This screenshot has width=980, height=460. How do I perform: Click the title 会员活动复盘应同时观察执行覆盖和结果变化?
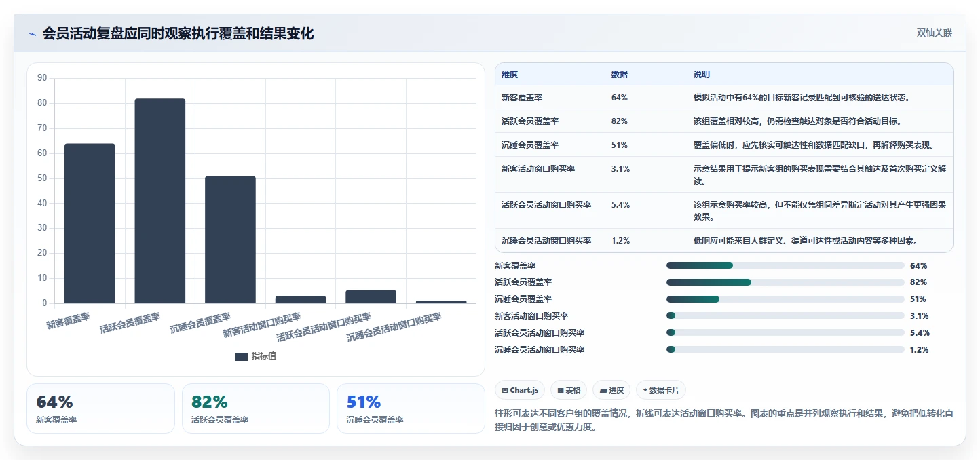[178, 33]
